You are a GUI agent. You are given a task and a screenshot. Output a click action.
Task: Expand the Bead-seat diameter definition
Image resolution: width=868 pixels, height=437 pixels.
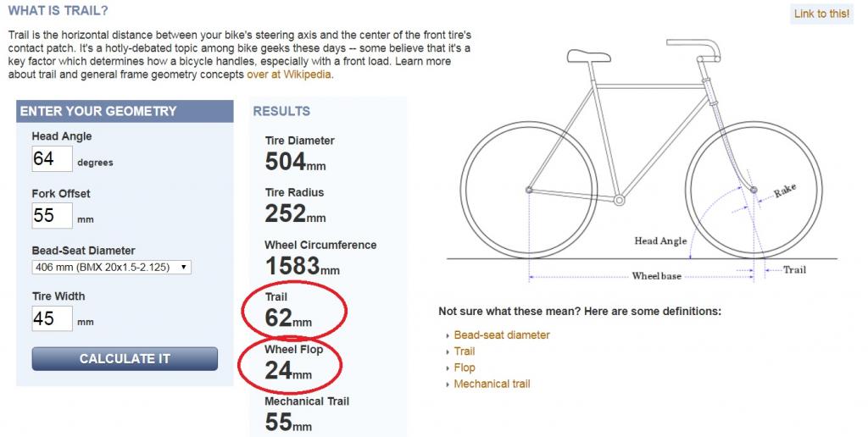click(x=502, y=335)
